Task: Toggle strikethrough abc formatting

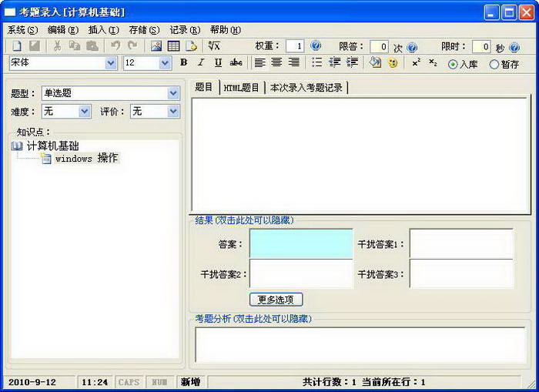Action: (x=236, y=62)
